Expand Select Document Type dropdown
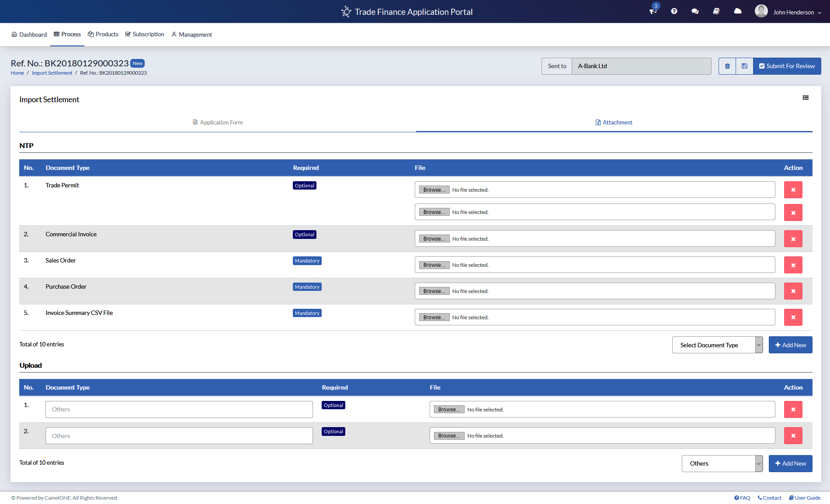Image resolution: width=830 pixels, height=504 pixels. pyautogui.click(x=717, y=345)
